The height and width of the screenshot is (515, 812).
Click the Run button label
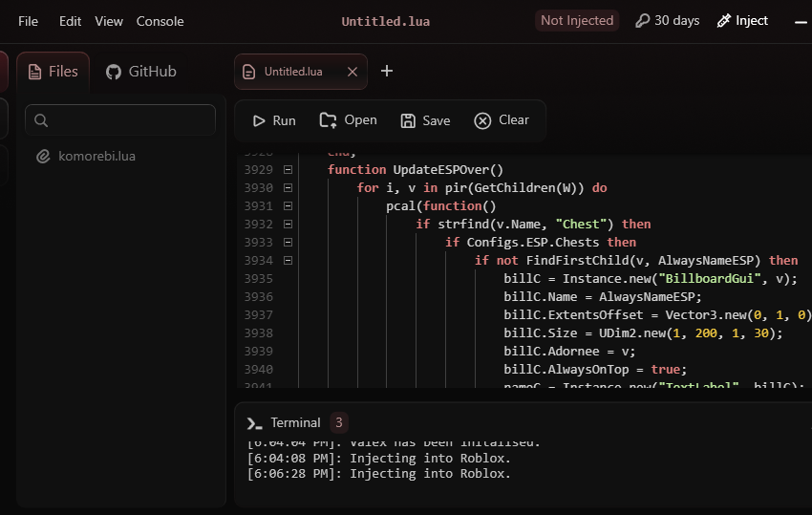click(x=284, y=120)
